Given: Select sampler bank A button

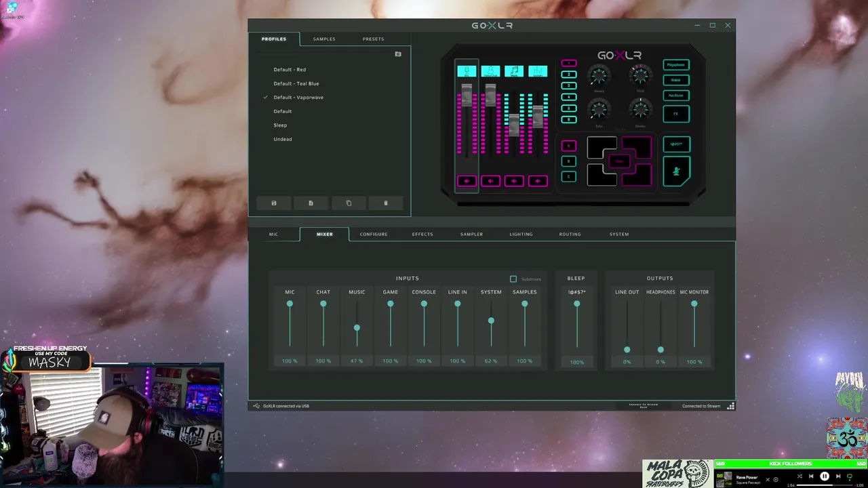Looking at the screenshot, I should click(569, 146).
